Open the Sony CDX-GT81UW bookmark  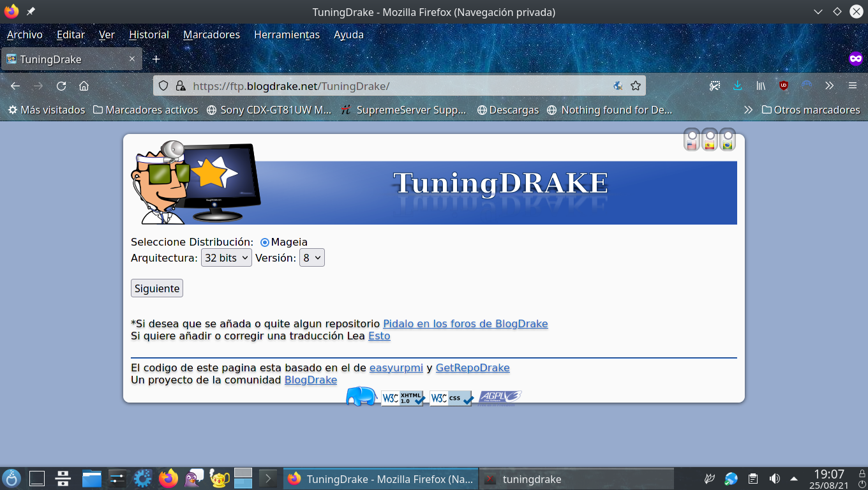tap(269, 110)
